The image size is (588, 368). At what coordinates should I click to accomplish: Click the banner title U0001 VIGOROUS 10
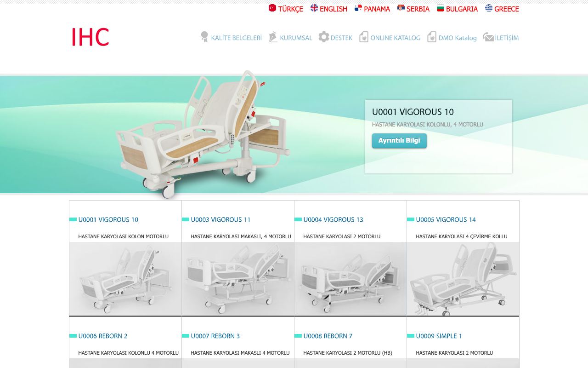[413, 112]
